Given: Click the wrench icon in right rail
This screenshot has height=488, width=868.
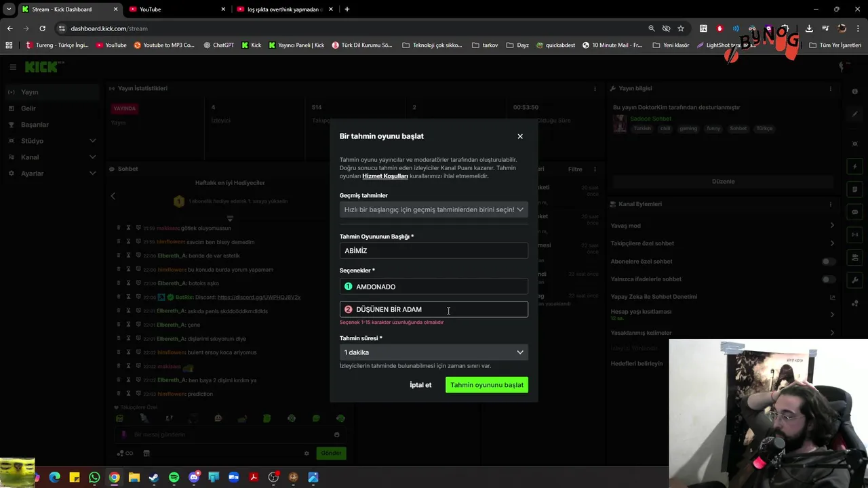Looking at the screenshot, I should pos(855,280).
